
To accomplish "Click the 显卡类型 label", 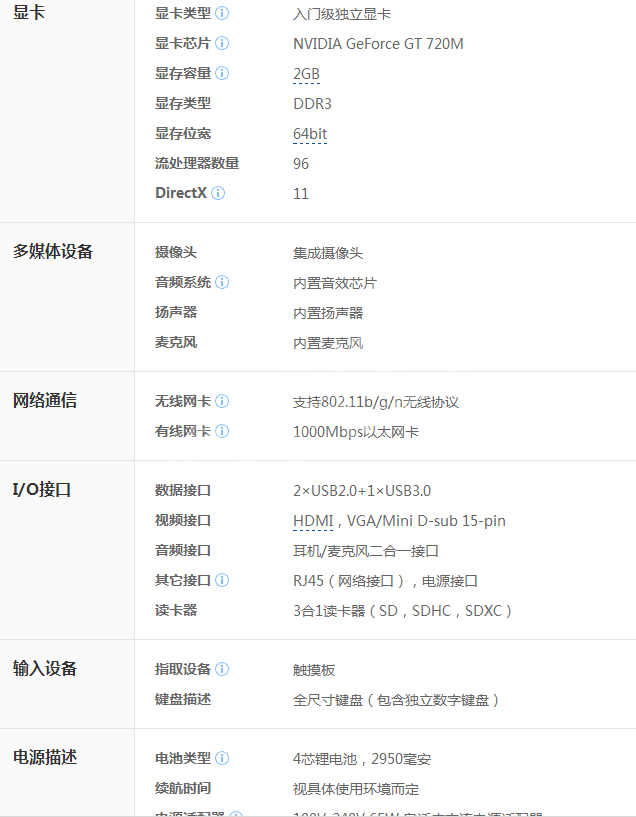I will (x=183, y=13).
